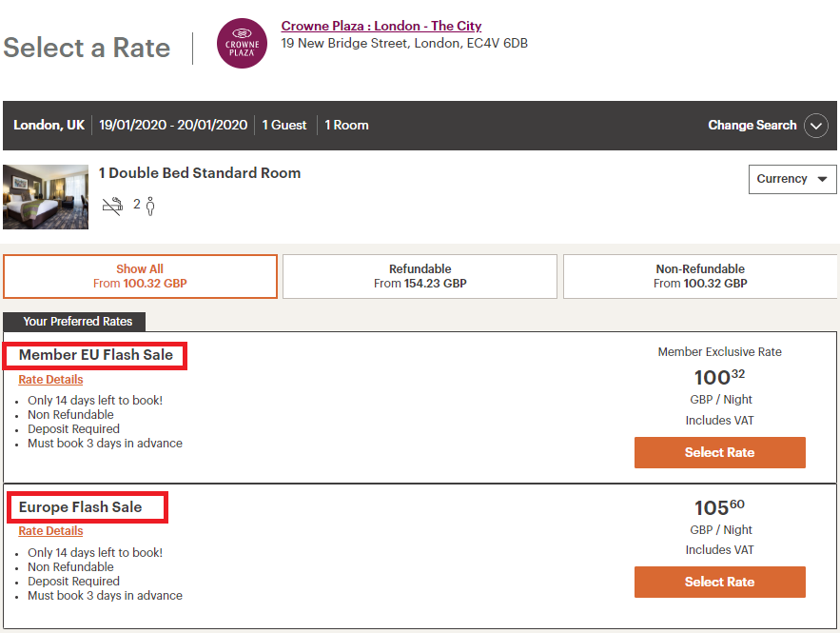Click the 1 Guest text in search bar

pyautogui.click(x=283, y=126)
